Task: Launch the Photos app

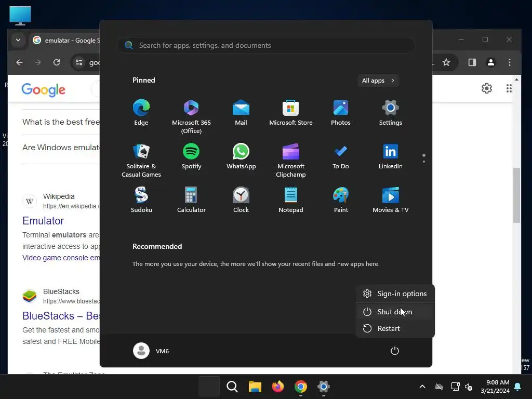Action: click(x=341, y=113)
